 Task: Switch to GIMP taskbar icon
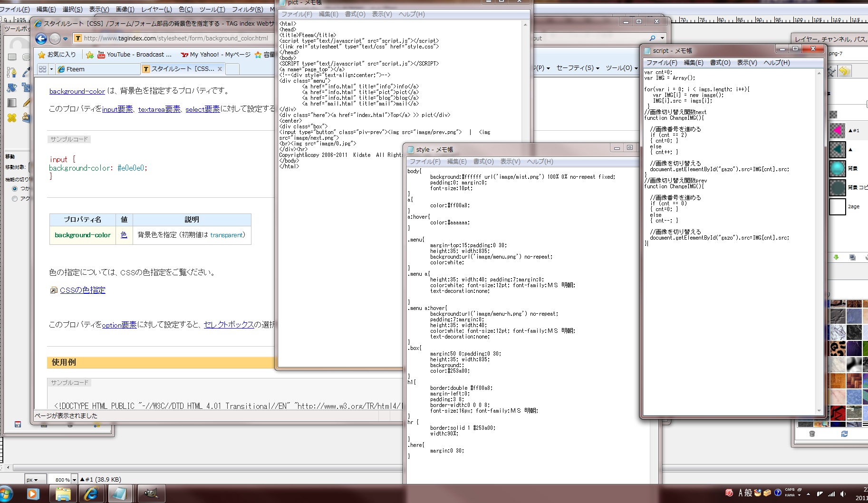(x=151, y=494)
